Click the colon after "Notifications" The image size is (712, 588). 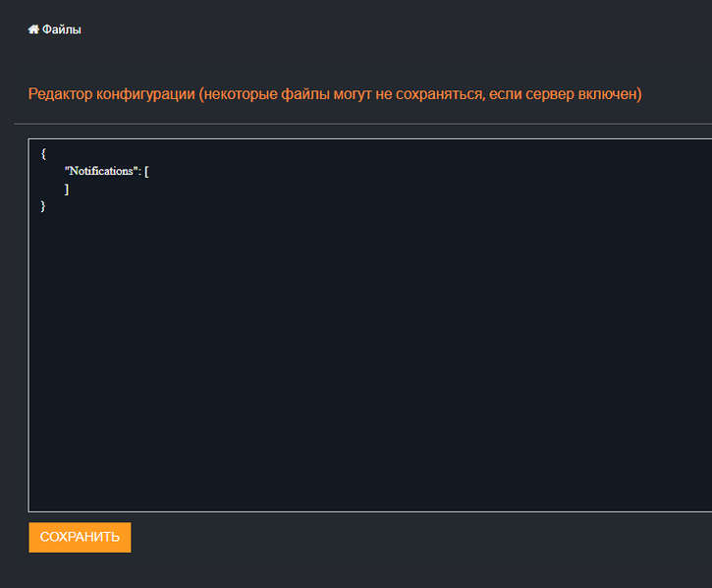click(138, 171)
